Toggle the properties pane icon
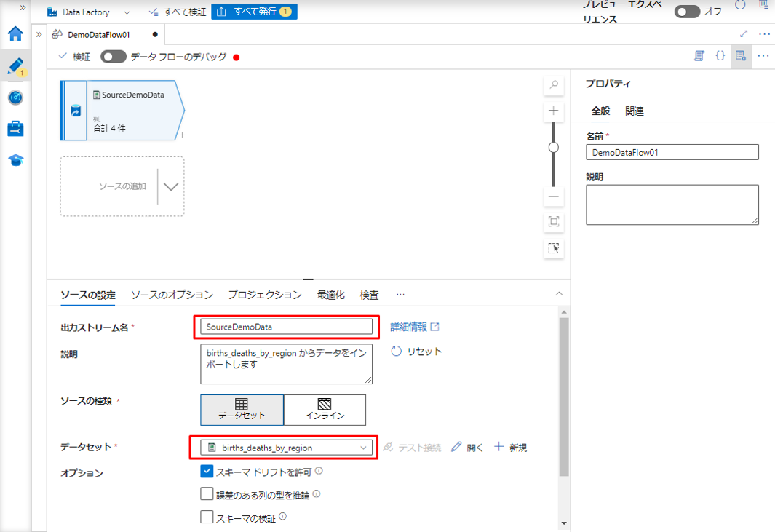775x532 pixels. 740,56
